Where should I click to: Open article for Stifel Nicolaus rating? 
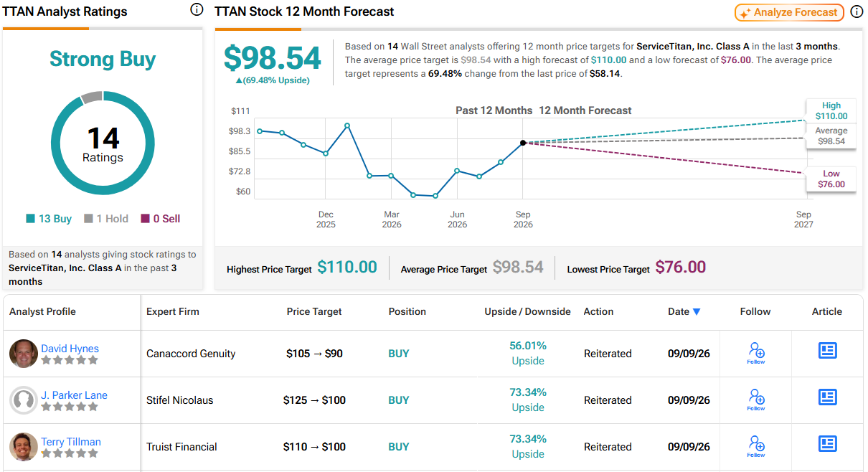tap(828, 397)
